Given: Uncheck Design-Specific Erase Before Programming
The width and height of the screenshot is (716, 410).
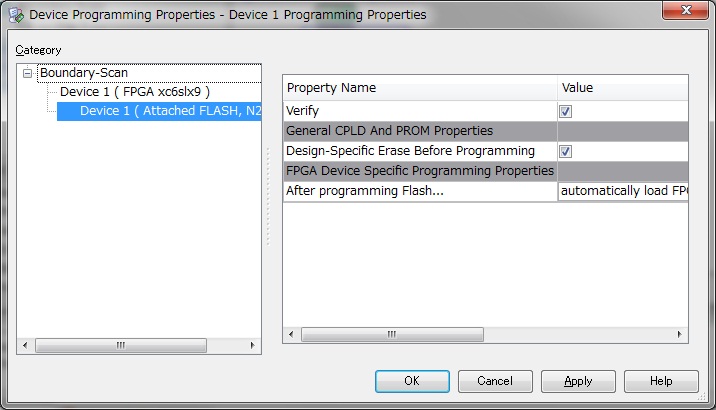Looking at the screenshot, I should click(x=565, y=151).
